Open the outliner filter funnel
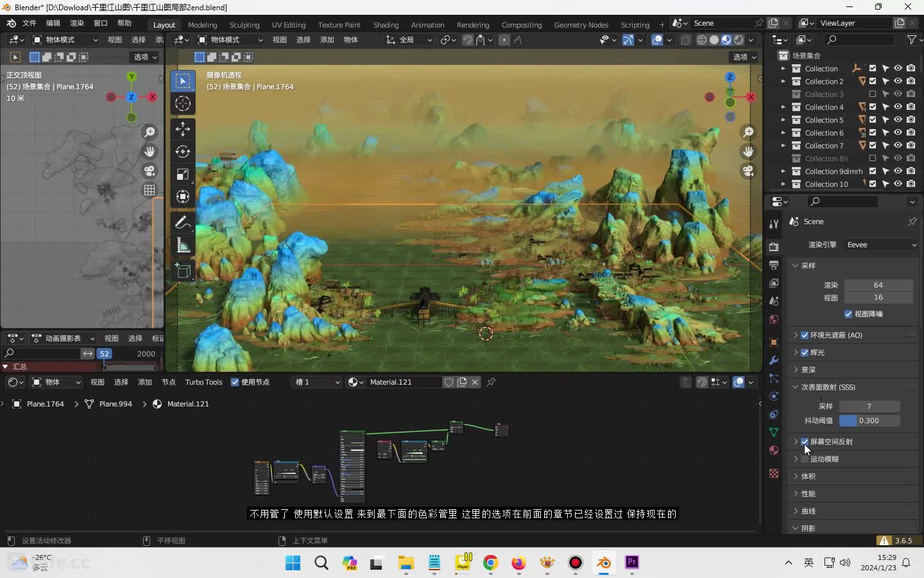The width and height of the screenshot is (924, 578). 911,40
